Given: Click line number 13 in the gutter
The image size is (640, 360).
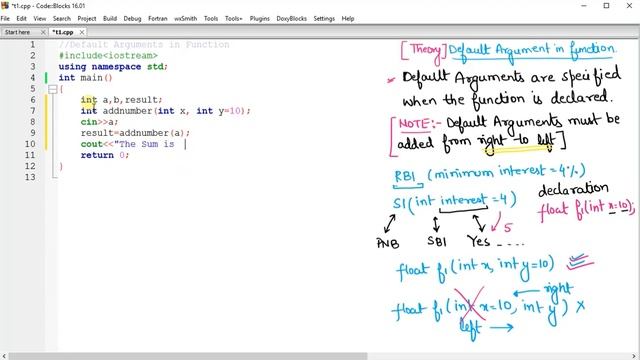Looking at the screenshot, I should (30, 177).
